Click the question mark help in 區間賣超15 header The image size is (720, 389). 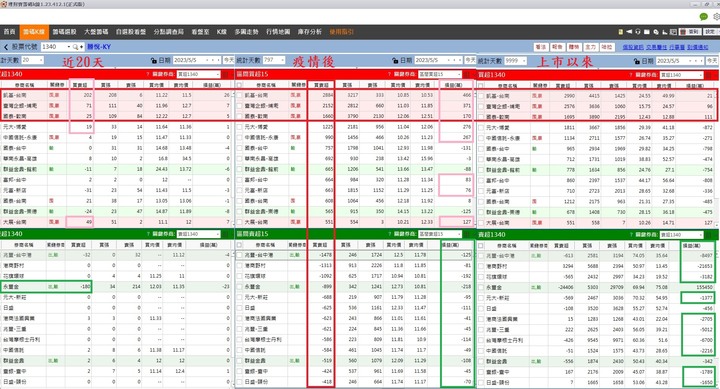click(x=390, y=234)
